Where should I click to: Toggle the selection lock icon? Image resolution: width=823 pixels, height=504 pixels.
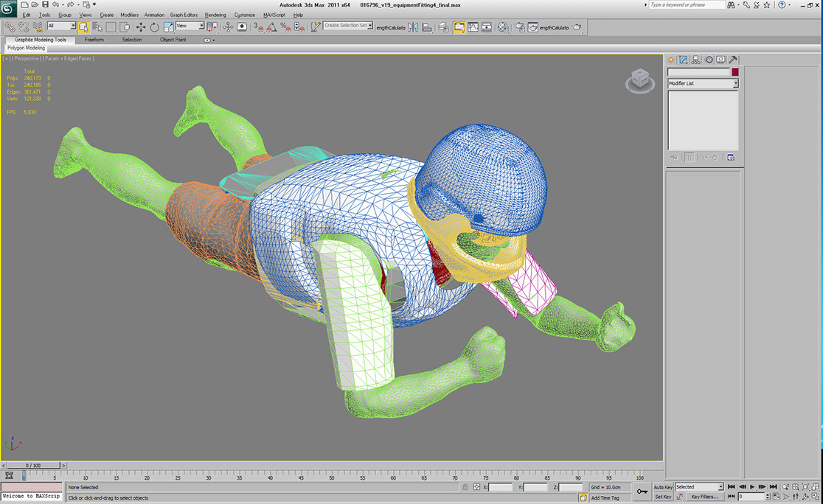click(x=465, y=487)
